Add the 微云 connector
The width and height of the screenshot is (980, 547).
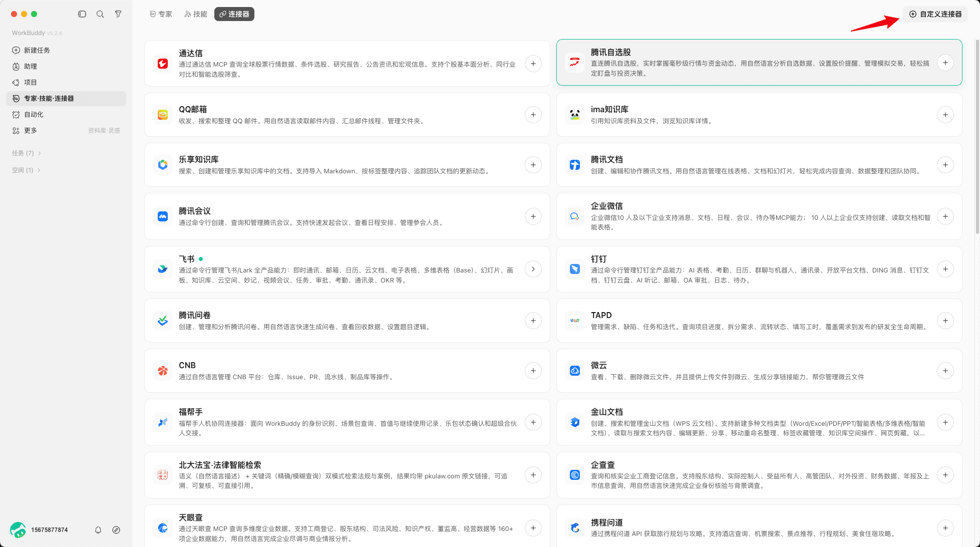tap(945, 371)
